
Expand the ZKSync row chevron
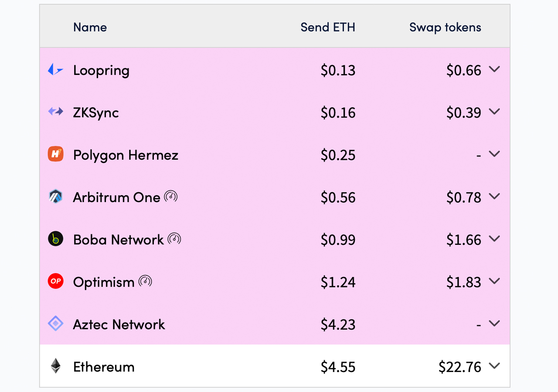coord(494,112)
